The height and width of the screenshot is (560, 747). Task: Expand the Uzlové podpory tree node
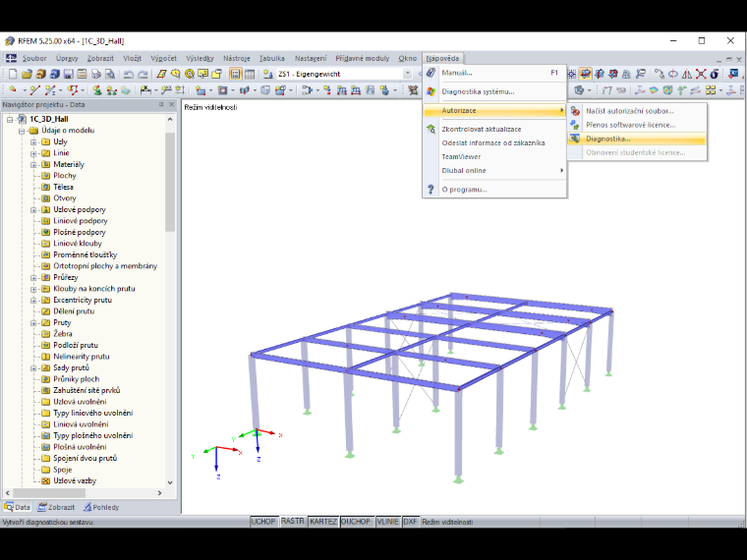point(33,210)
